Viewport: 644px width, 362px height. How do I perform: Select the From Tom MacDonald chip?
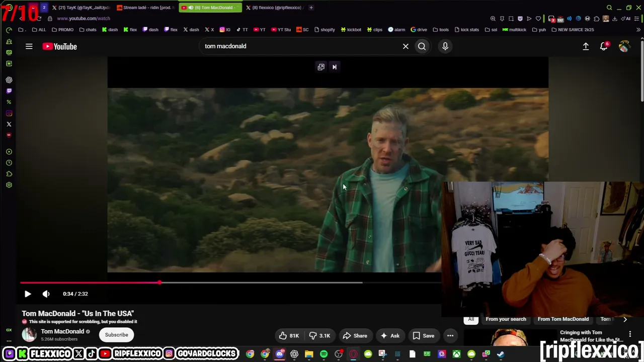[563, 319]
